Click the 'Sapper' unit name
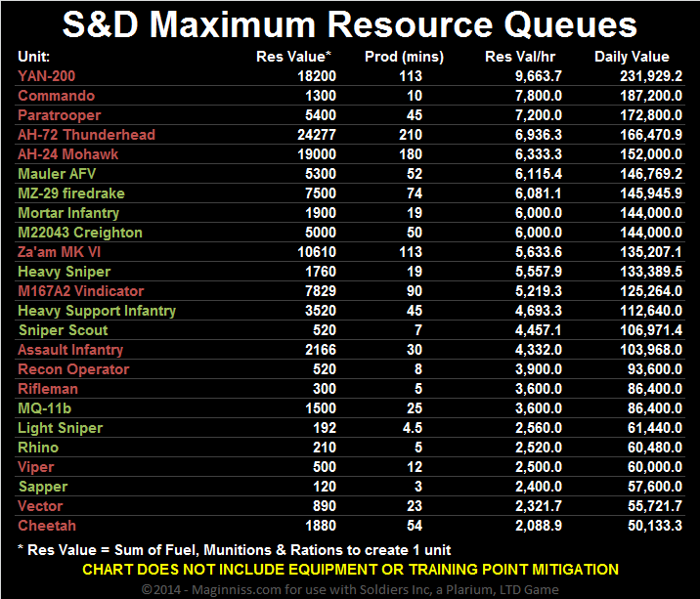This screenshot has width=700, height=599. coord(43,487)
